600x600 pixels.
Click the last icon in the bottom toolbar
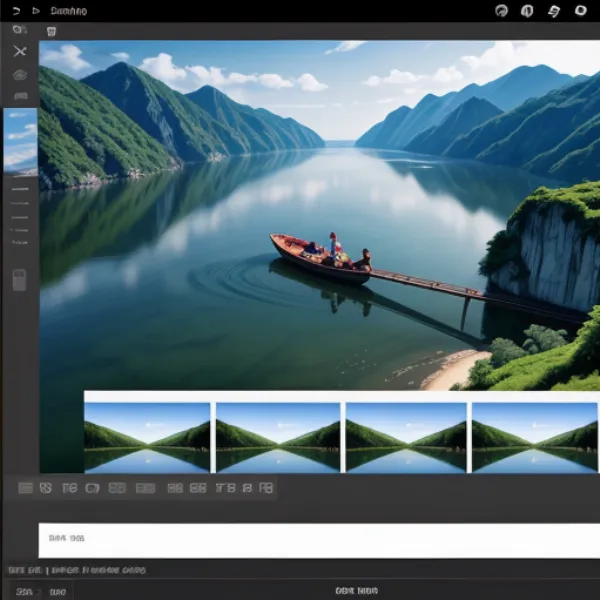[266, 488]
